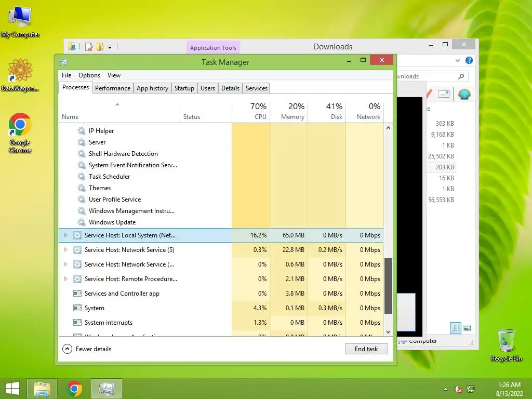Viewport: 532px width, 399px height.
Task: Click the Shell Hardware Detection service icon
Action: (81, 154)
